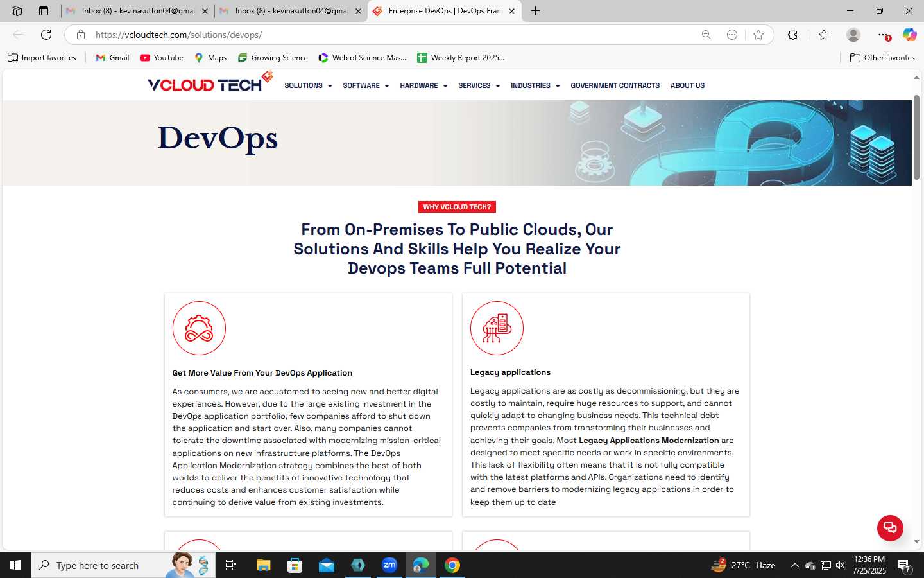Switch to Google Chrome on taskbar
This screenshot has width=924, height=578.
(x=452, y=565)
